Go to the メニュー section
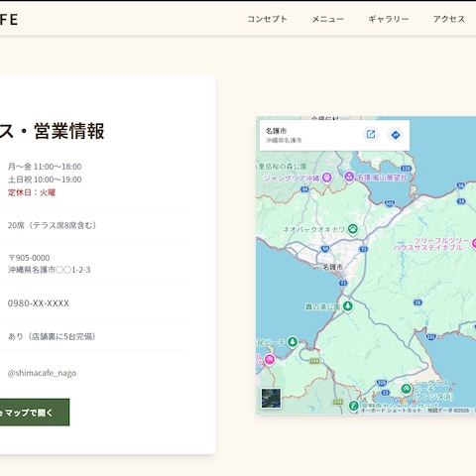Image resolution: width=476 pixels, height=476 pixels. click(328, 19)
